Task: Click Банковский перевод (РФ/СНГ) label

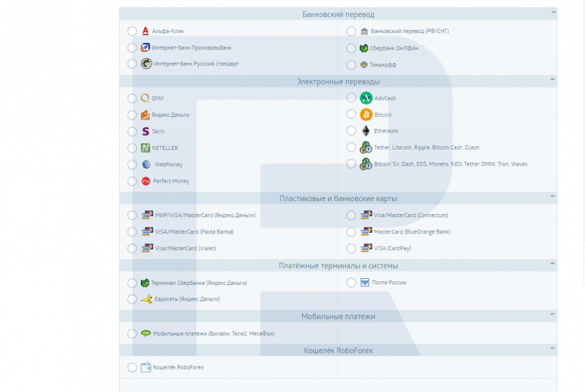Action: tap(410, 31)
